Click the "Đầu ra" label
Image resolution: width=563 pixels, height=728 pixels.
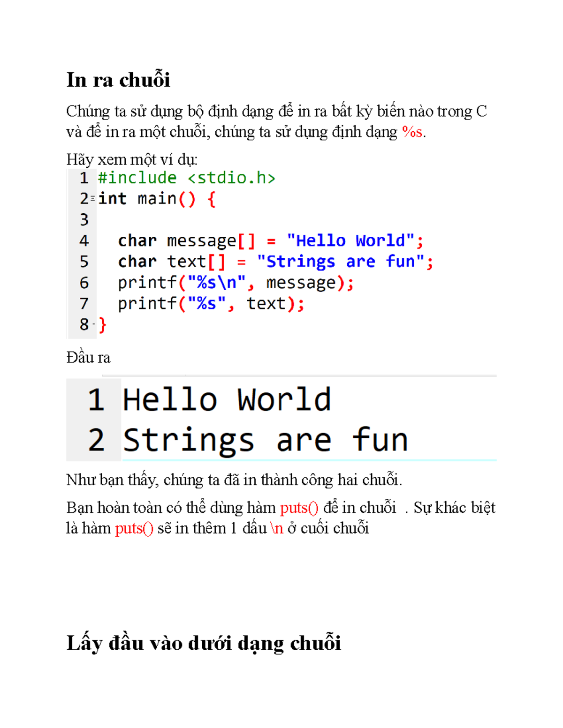[88, 358]
